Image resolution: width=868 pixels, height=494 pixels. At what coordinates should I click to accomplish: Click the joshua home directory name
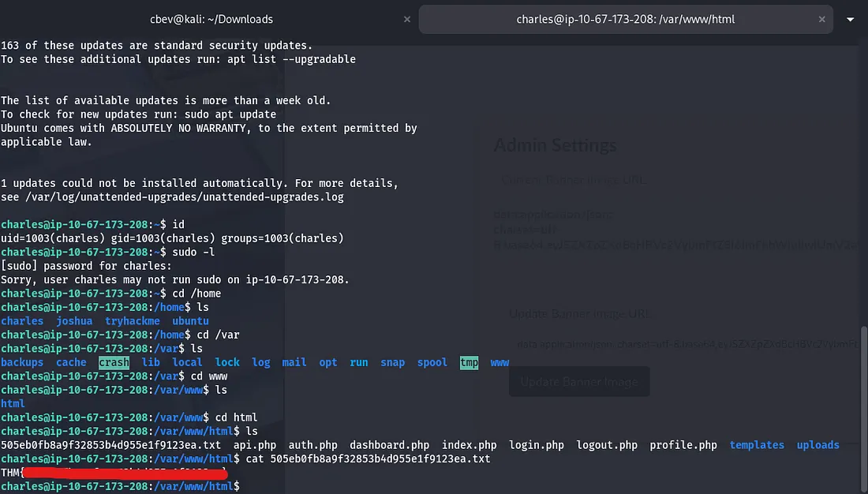click(x=74, y=321)
